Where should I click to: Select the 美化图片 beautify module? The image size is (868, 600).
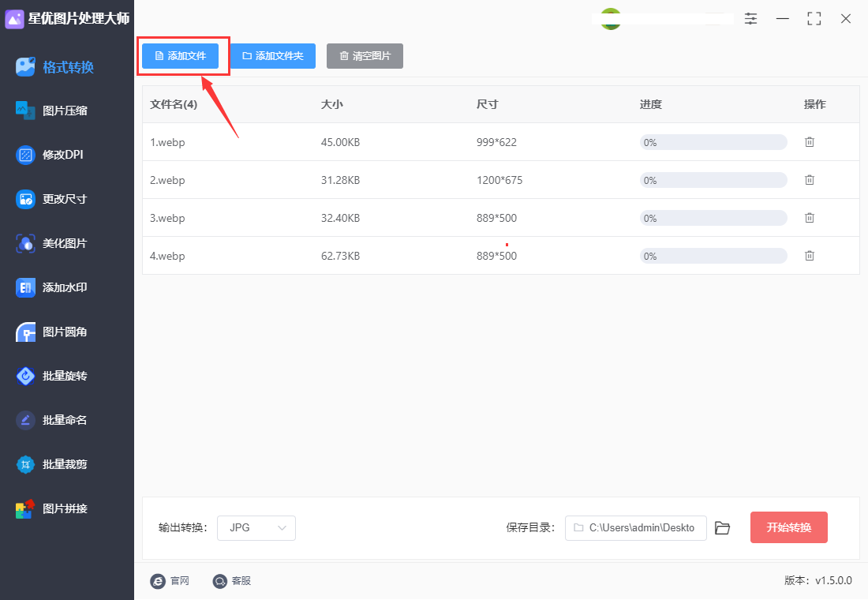[51, 243]
